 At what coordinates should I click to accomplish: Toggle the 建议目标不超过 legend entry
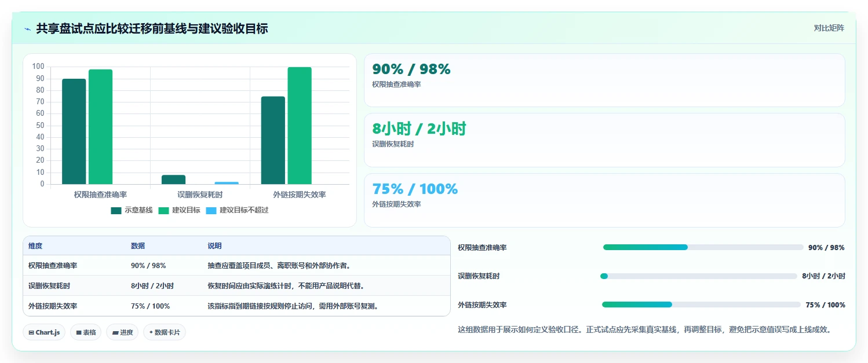237,210
